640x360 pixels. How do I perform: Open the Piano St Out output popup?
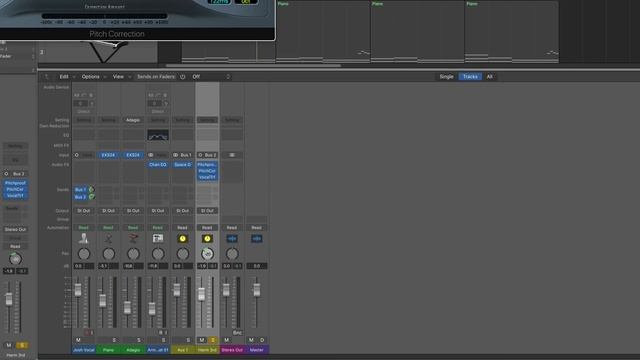click(109, 211)
